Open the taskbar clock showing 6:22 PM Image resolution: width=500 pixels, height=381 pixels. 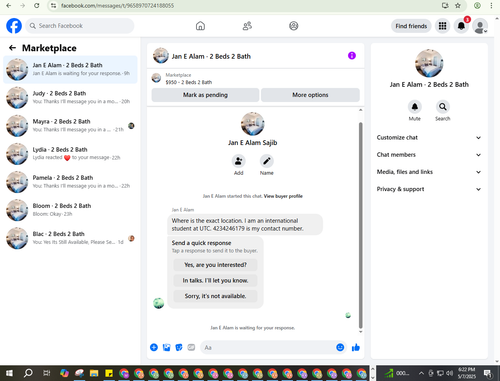tap(466, 373)
